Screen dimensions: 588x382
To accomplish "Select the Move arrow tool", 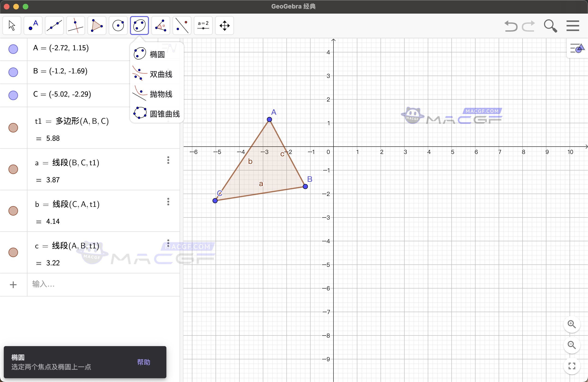I will (x=12, y=25).
